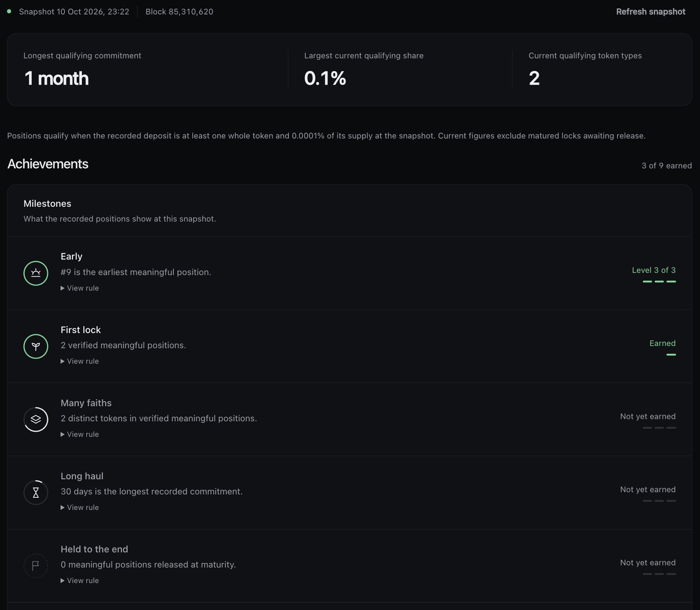Expand View rule under Held to the end
This screenshot has width=700, height=610.
click(x=80, y=581)
